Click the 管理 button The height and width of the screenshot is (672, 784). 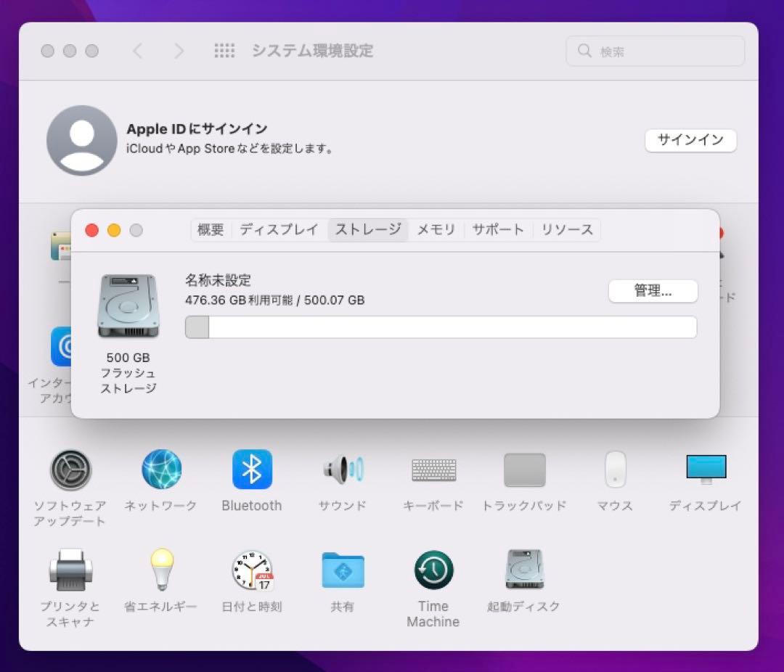click(652, 291)
